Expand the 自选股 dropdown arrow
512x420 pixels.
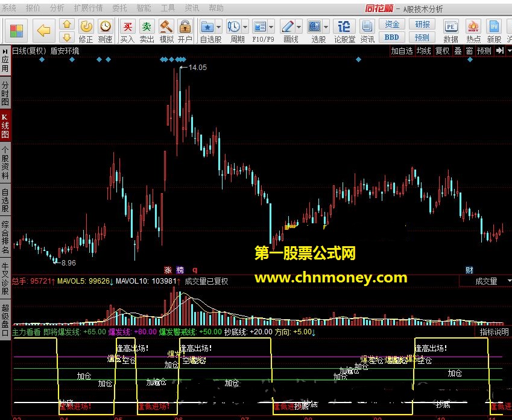219,27
